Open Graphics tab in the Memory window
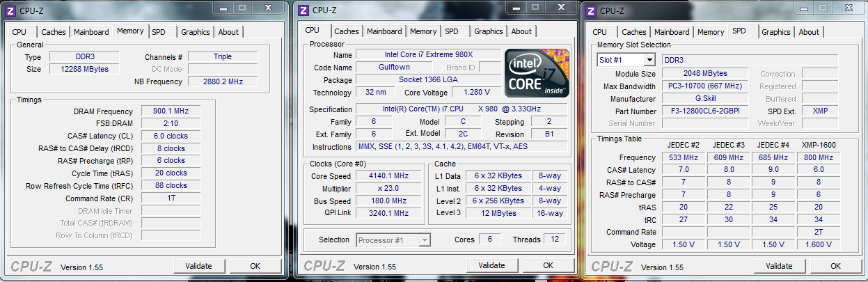This screenshot has width=868, height=282. [196, 32]
